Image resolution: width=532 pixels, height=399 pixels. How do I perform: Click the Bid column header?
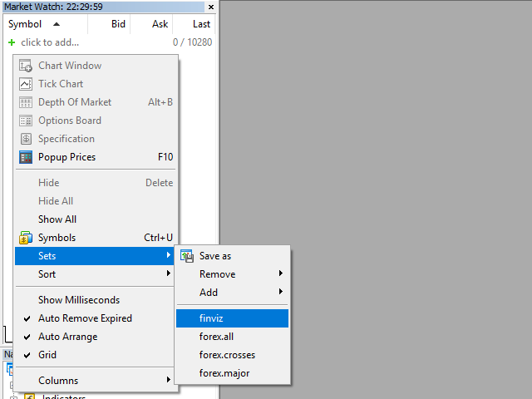109,24
